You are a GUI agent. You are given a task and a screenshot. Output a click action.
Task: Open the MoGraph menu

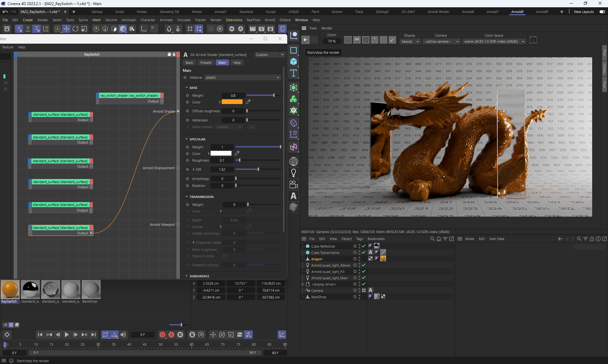click(129, 20)
